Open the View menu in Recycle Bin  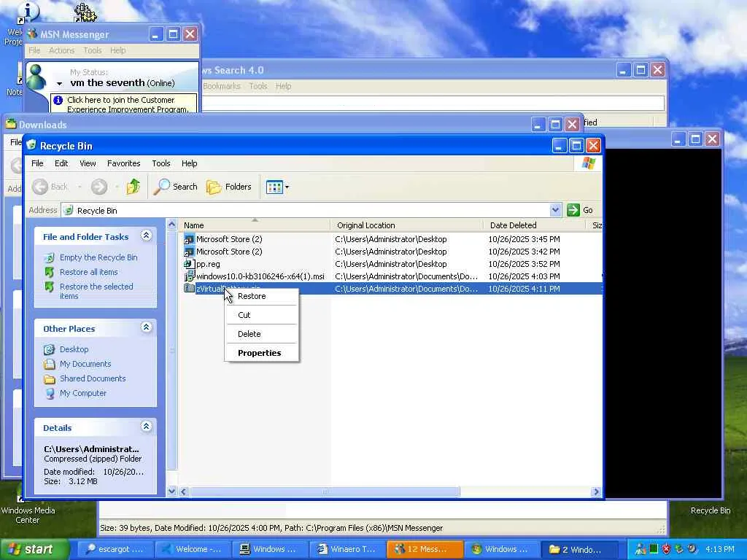pos(88,163)
